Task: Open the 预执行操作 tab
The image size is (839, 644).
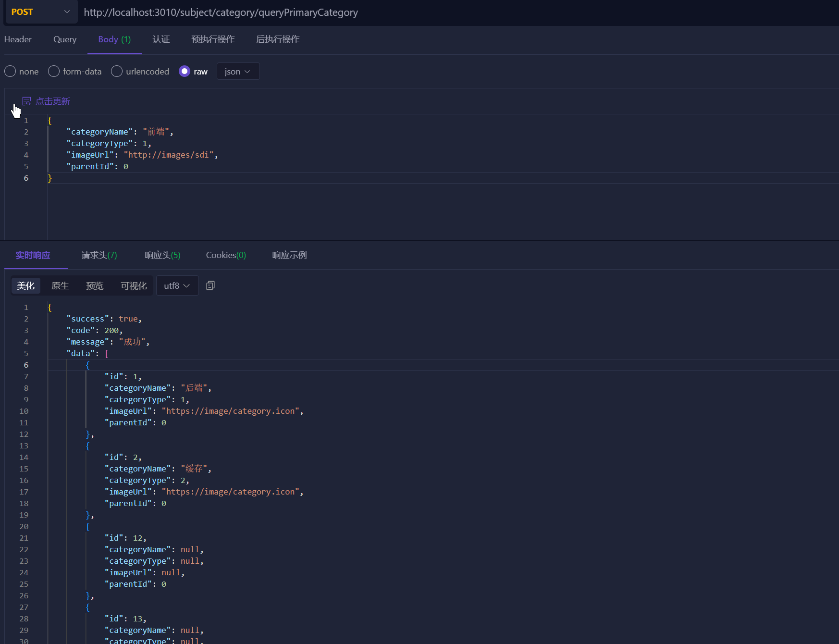Action: (x=213, y=39)
